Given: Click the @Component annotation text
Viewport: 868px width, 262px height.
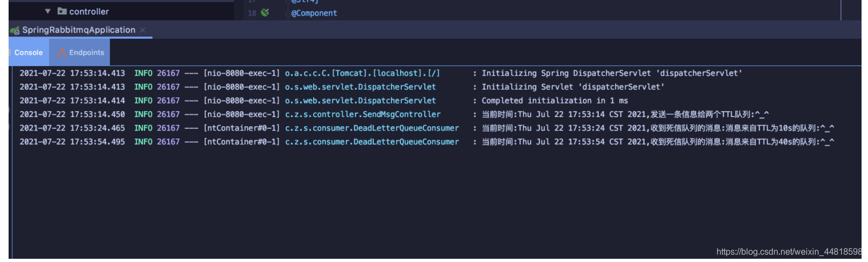Looking at the screenshot, I should click(x=314, y=13).
